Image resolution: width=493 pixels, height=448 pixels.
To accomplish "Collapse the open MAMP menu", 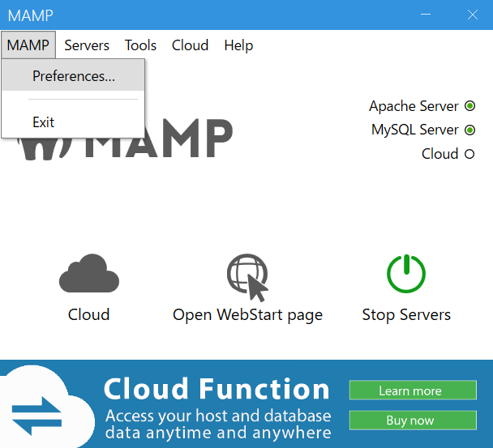I will pos(28,45).
